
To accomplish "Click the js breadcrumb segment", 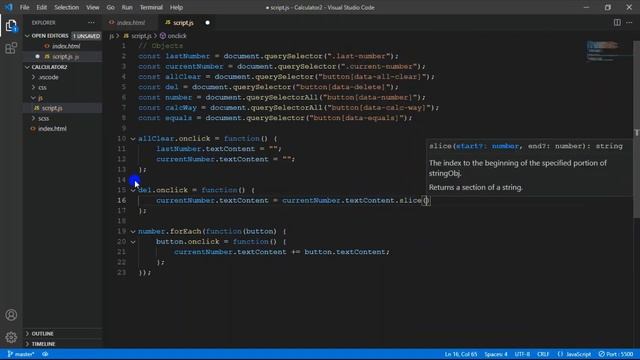I will point(111,36).
